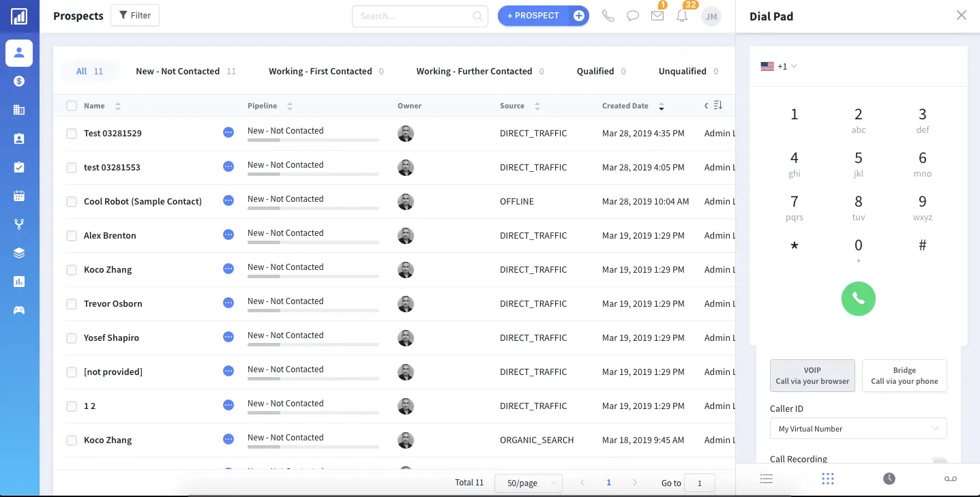Click the + PROSPECT button
Viewport: 980px width, 497px height.
pos(533,16)
